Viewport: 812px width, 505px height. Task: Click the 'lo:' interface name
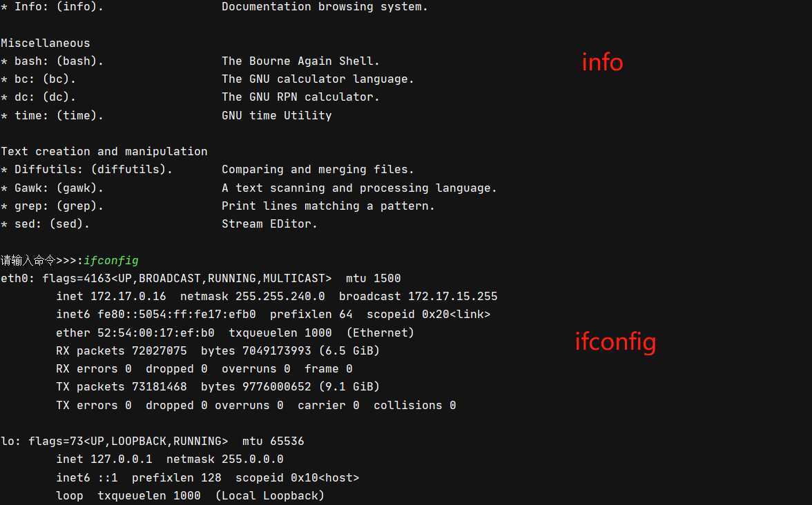pos(10,442)
